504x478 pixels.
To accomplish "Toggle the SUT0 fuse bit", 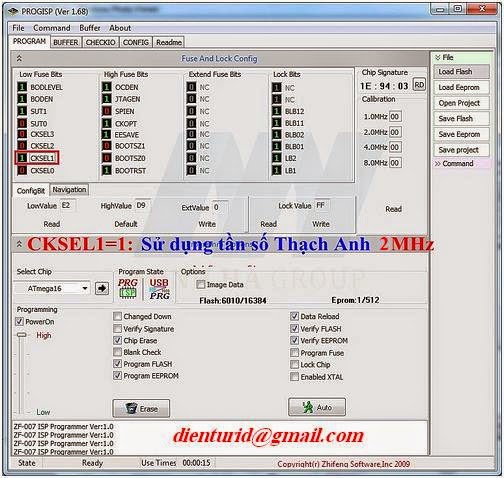I will point(22,124).
